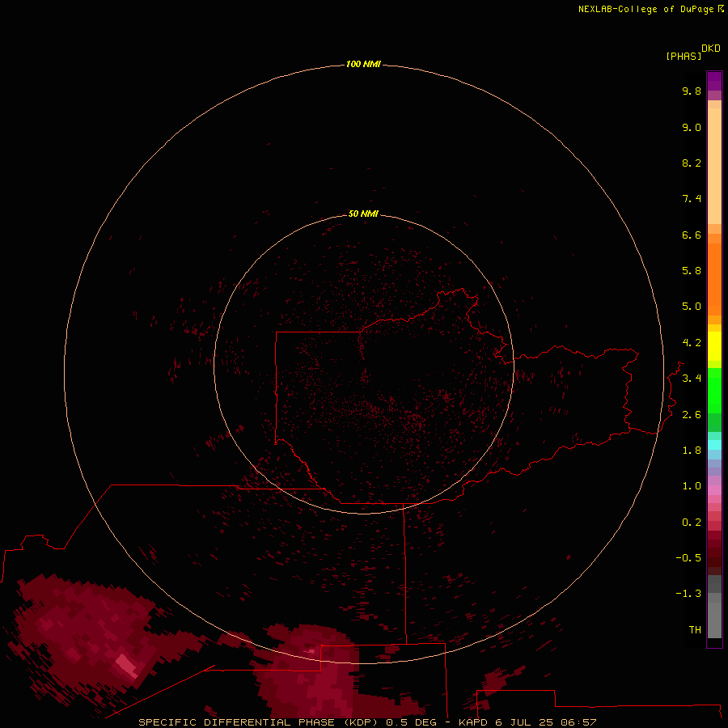Click the TH threshold label on the scale
Screen dimensions: 728x728
click(x=695, y=630)
